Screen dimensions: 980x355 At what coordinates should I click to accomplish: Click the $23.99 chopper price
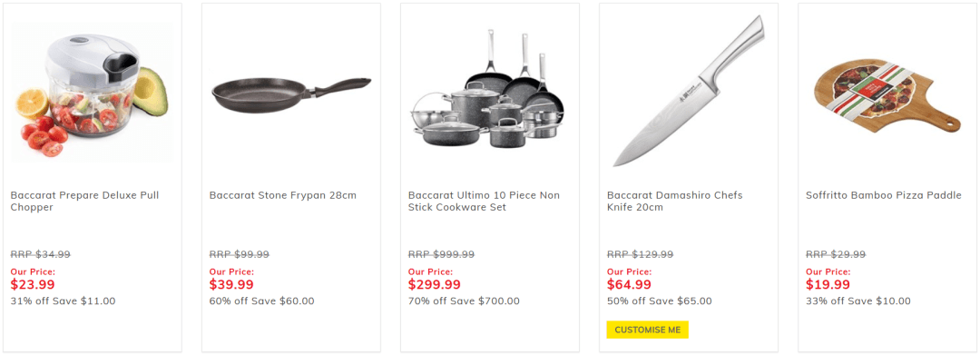(x=33, y=284)
